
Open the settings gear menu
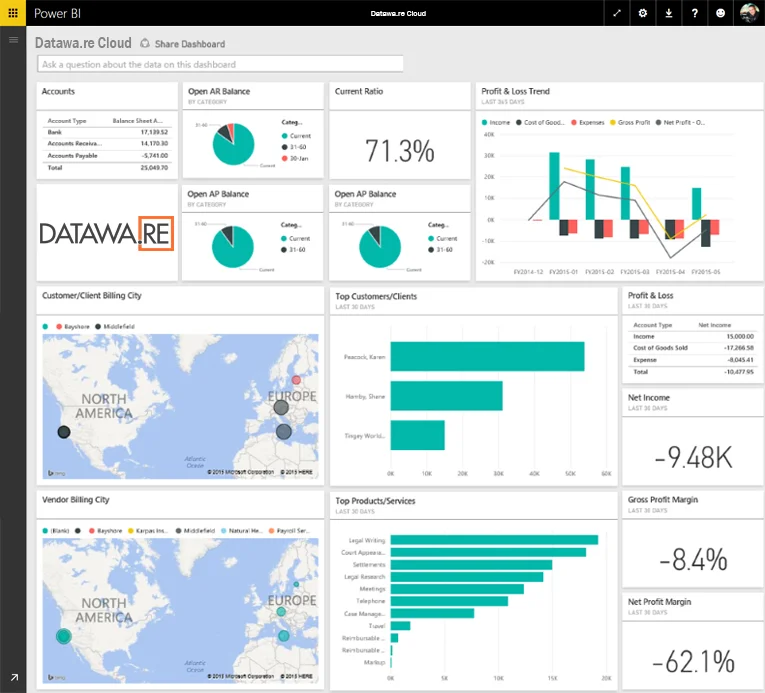643,13
